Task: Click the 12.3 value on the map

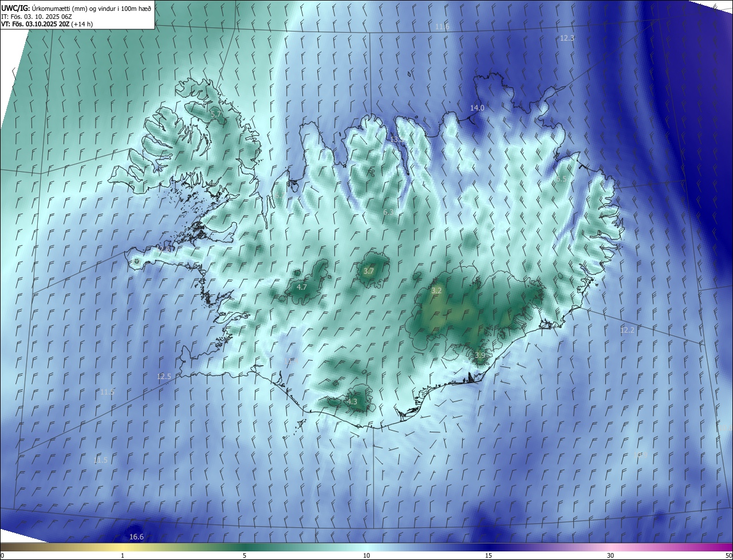Action: point(567,38)
